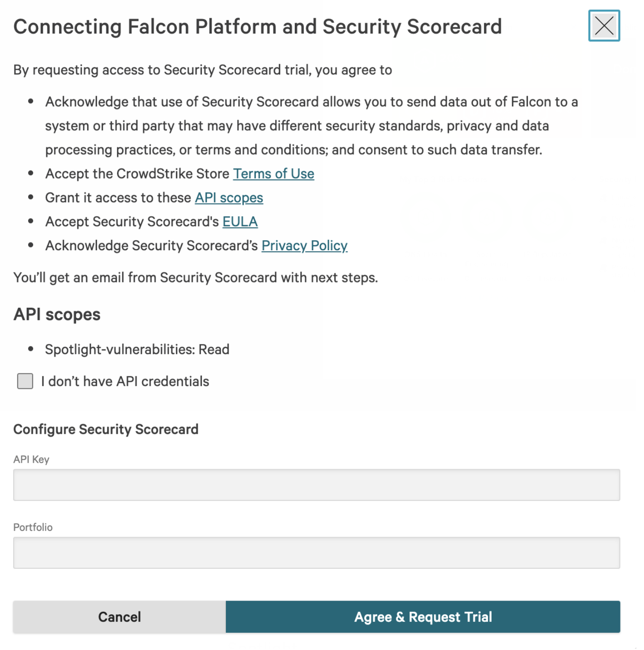Open Security Scorecard's EULA
The width and height of the screenshot is (644, 650).
pyautogui.click(x=240, y=222)
